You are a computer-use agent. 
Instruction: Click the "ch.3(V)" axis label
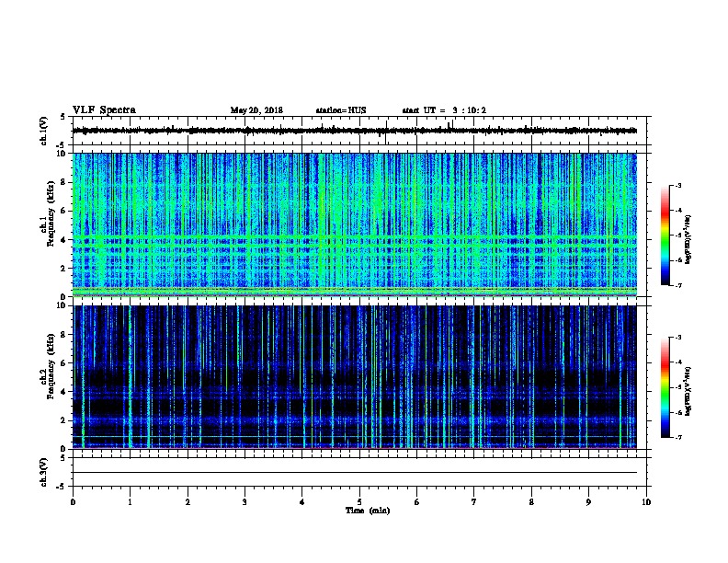coord(43,472)
